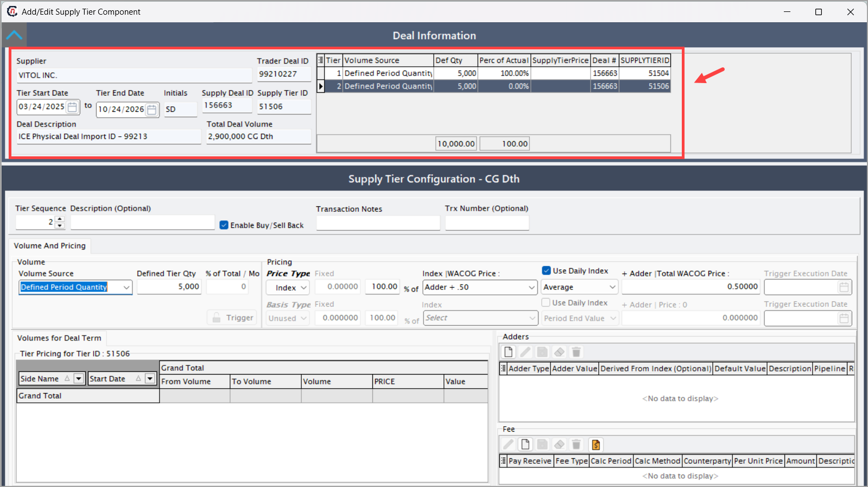
Task: Open the Average dropdown
Action: (612, 287)
